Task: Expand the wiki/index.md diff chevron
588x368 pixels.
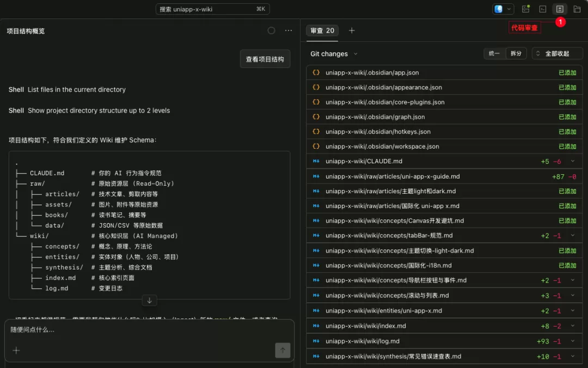Action: pyautogui.click(x=573, y=326)
